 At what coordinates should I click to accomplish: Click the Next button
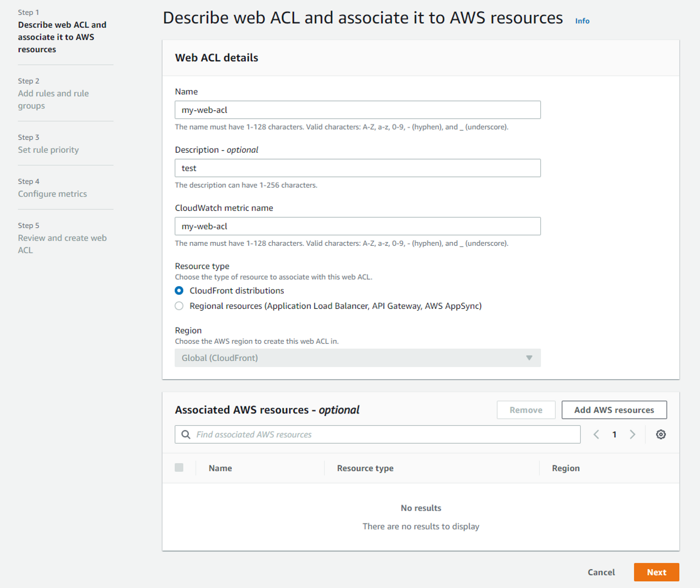click(657, 572)
